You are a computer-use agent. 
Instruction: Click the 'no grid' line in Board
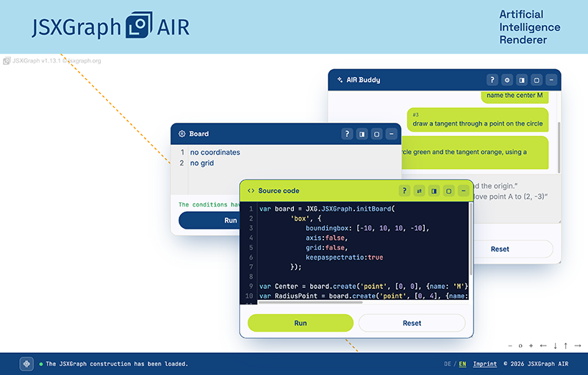[201, 163]
